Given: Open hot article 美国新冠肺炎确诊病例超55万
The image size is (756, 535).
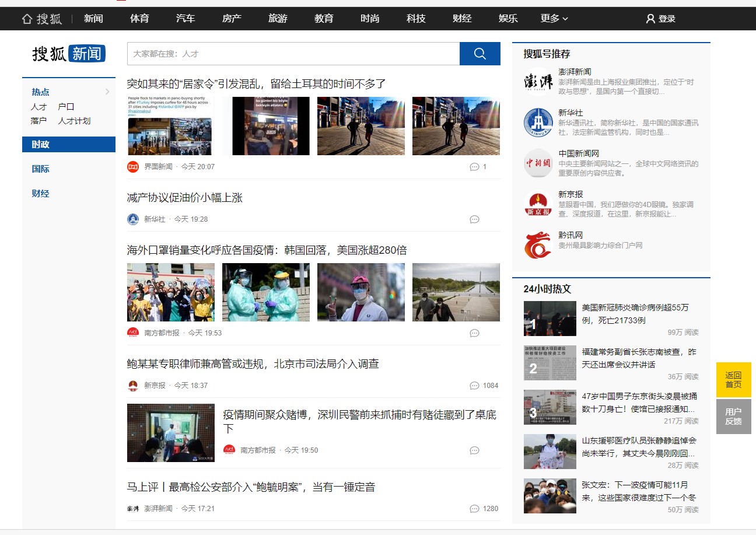Looking at the screenshot, I should pyautogui.click(x=635, y=314).
